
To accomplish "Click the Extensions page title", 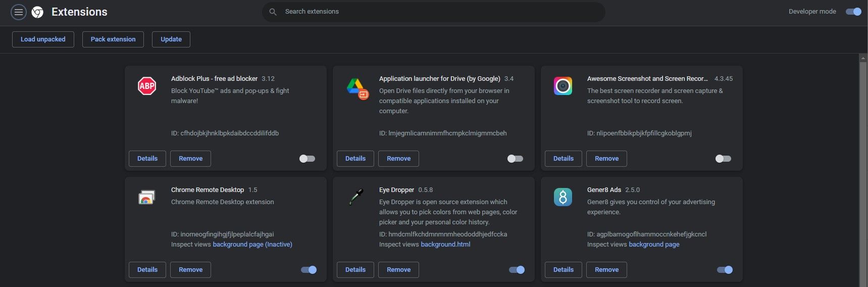I will coord(79,12).
